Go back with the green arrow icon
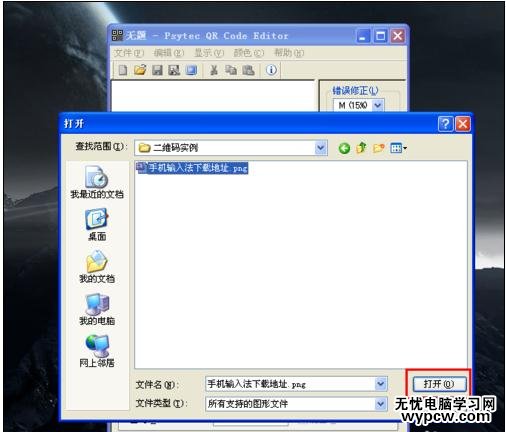 click(344, 148)
